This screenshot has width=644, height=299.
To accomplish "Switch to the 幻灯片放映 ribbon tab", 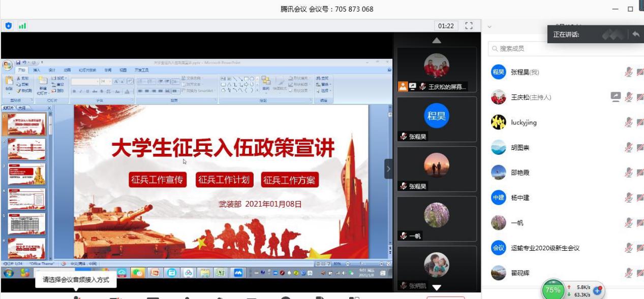I will pyautogui.click(x=87, y=70).
